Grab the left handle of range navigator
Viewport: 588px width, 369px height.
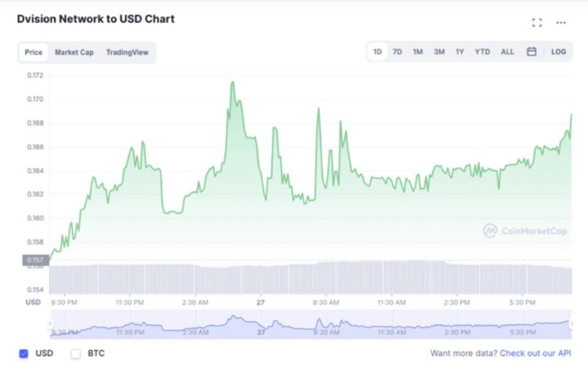(50, 324)
